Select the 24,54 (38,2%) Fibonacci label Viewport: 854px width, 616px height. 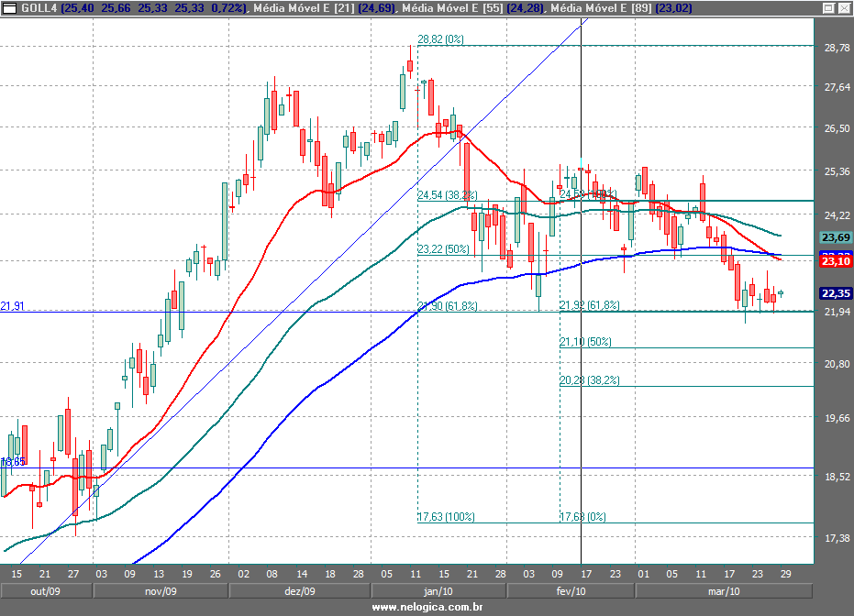pyautogui.click(x=447, y=195)
